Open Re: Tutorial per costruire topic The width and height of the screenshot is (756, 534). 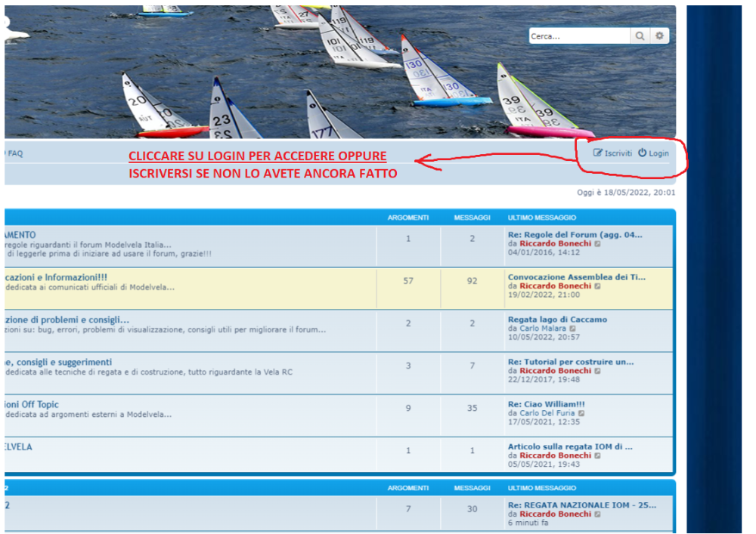pyautogui.click(x=571, y=362)
